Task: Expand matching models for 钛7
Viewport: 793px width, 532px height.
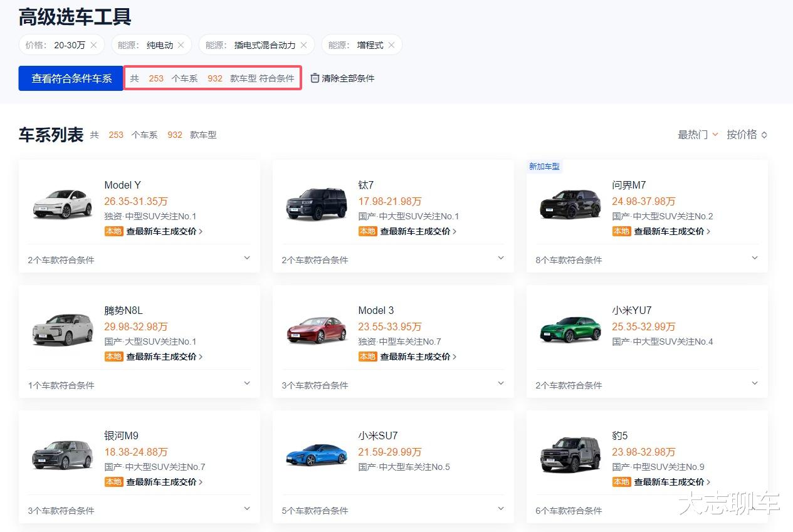Action: [x=501, y=258]
